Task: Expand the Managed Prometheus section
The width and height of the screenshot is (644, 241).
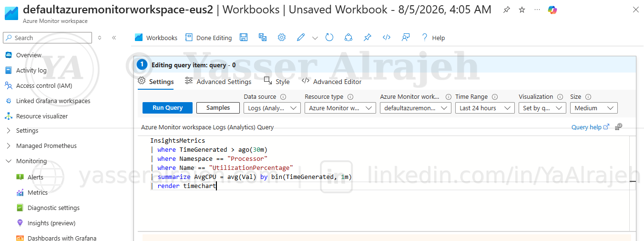Action: point(46,146)
